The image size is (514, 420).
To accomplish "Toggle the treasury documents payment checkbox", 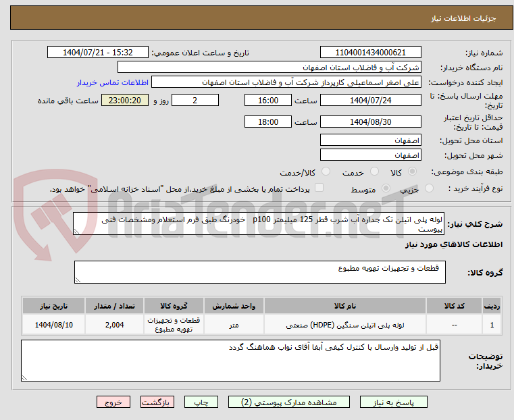I will tap(319, 188).
